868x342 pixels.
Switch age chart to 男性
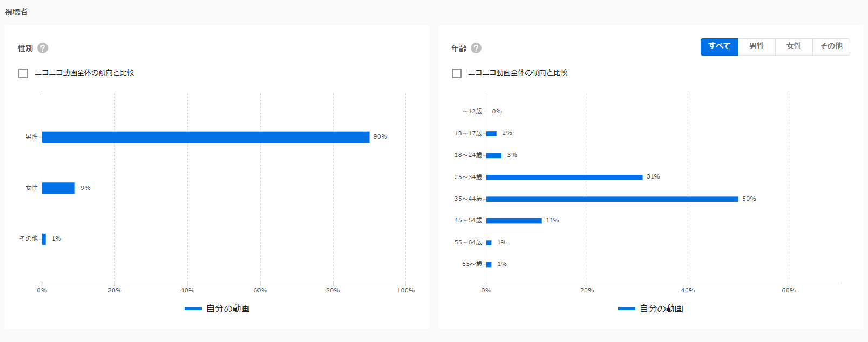[757, 46]
